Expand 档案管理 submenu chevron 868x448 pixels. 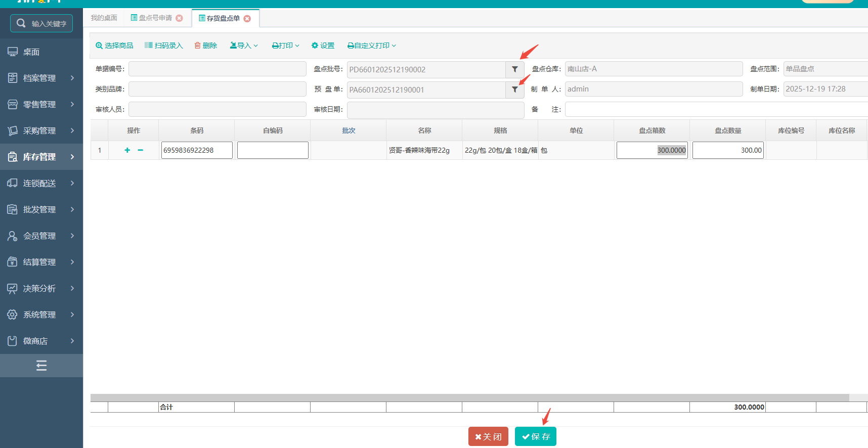click(x=72, y=78)
